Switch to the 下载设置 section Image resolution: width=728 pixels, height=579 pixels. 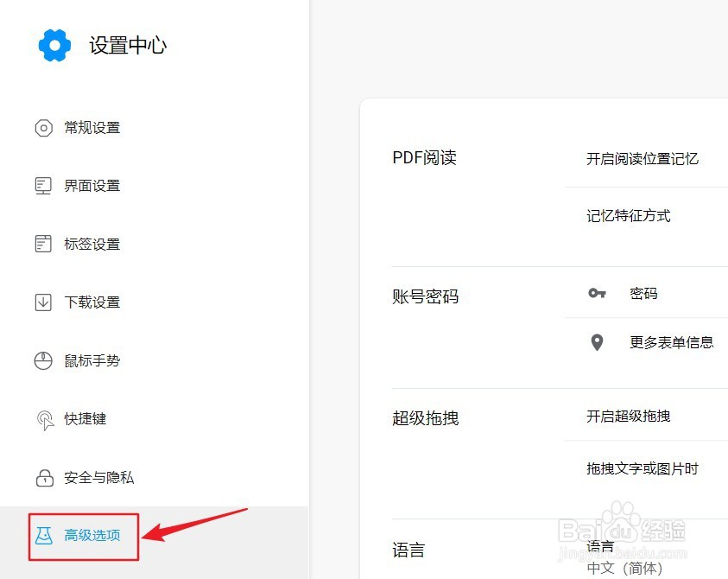[x=92, y=302]
